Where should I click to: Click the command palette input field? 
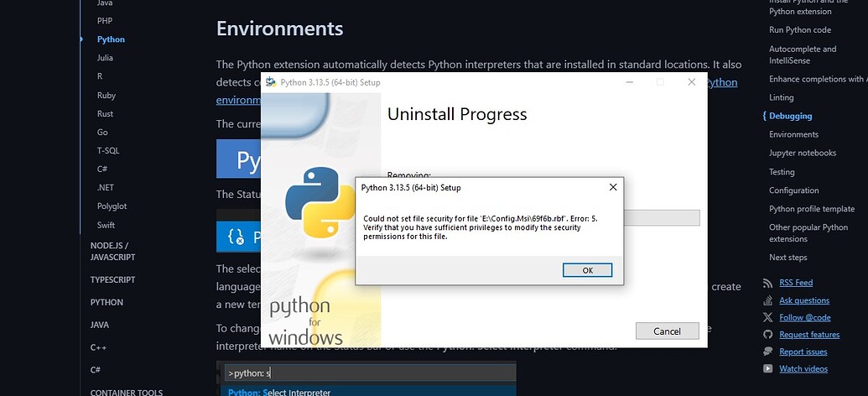coord(369,373)
